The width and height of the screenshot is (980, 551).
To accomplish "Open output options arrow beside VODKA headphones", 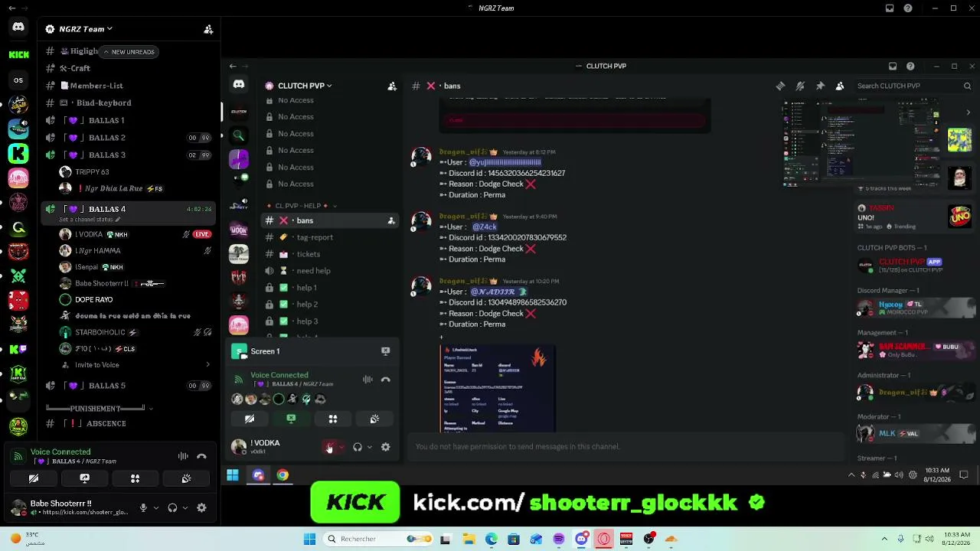I will (370, 447).
